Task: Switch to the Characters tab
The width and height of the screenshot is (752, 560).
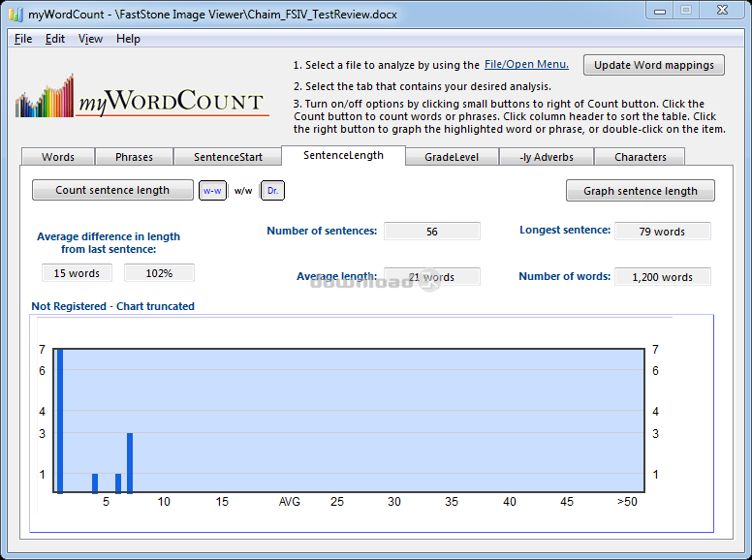Action: tap(641, 157)
